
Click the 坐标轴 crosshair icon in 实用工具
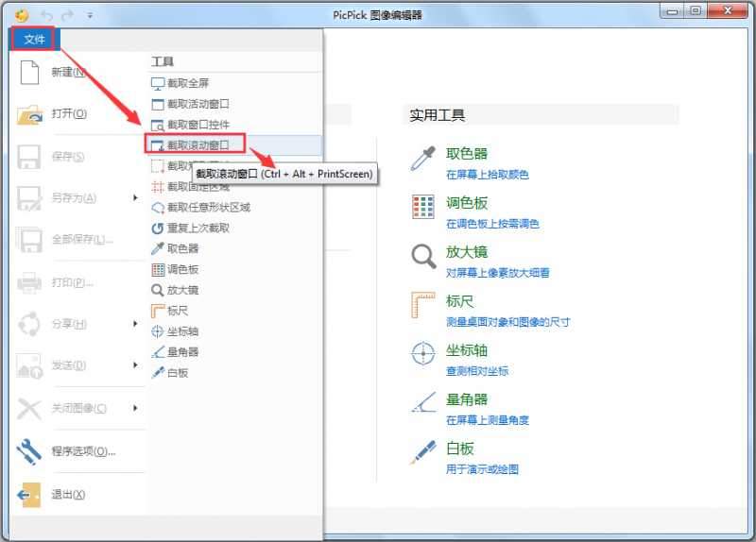[422, 355]
